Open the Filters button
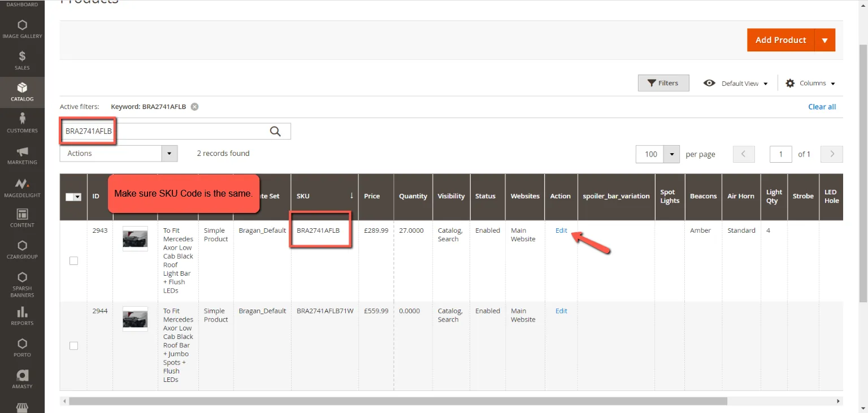Viewport: 868px width, 413px height. click(x=663, y=83)
